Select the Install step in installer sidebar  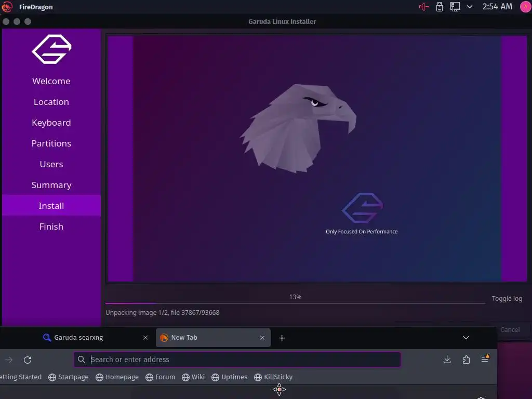pos(51,206)
